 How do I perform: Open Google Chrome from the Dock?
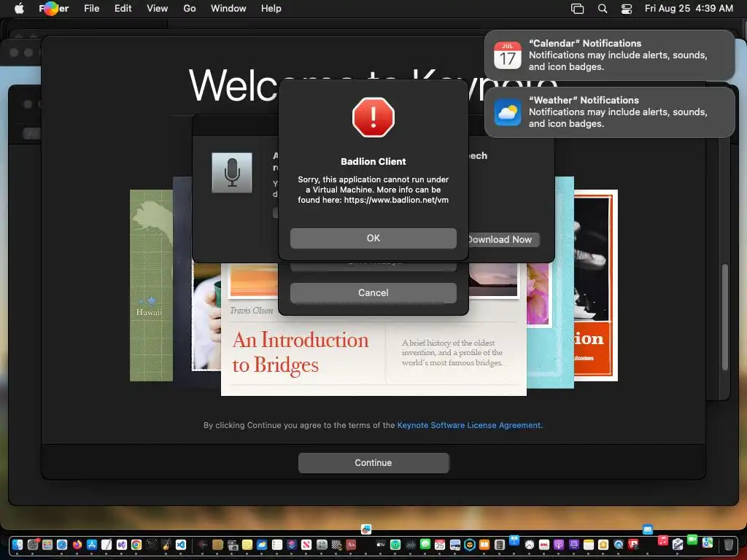136,545
